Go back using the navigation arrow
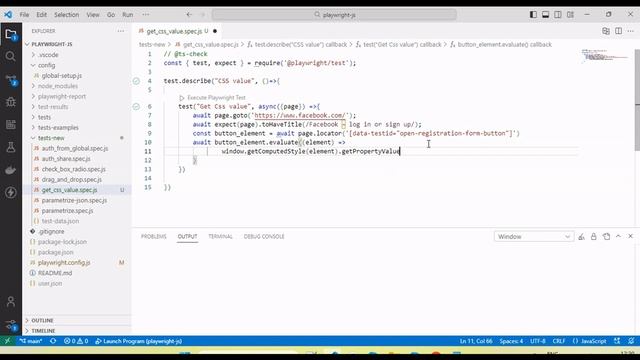 tap(189, 15)
